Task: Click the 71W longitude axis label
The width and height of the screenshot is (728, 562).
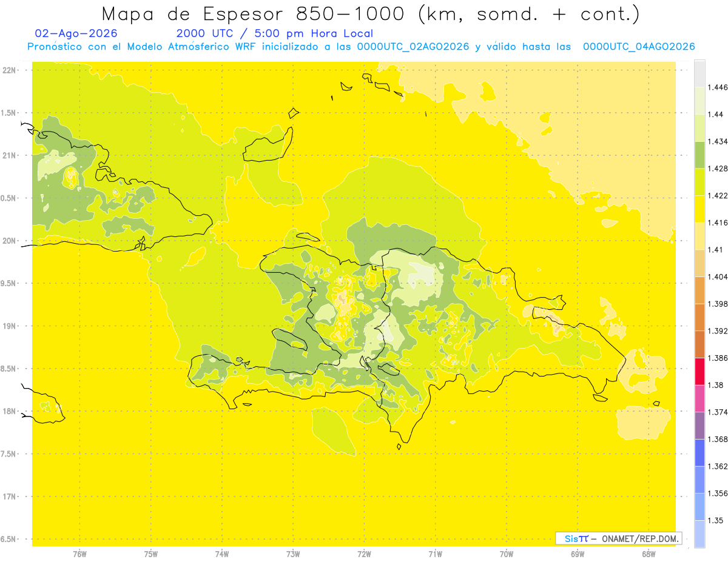Action: (x=435, y=554)
